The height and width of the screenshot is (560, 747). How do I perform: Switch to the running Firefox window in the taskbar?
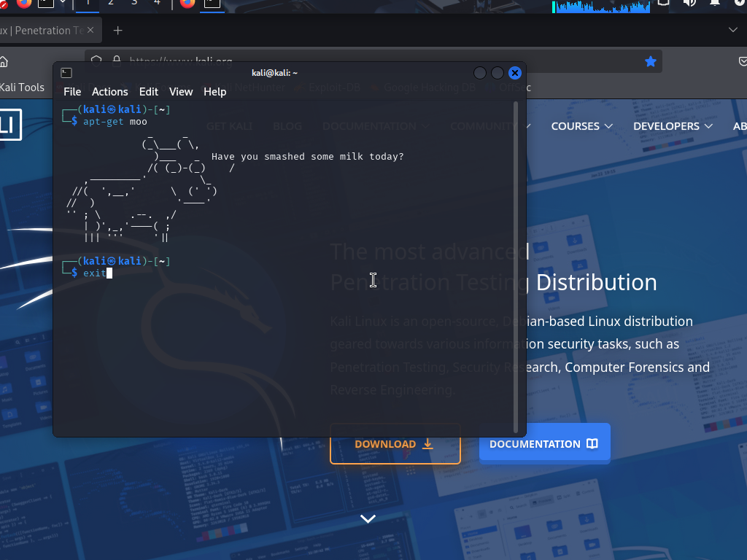(x=187, y=3)
